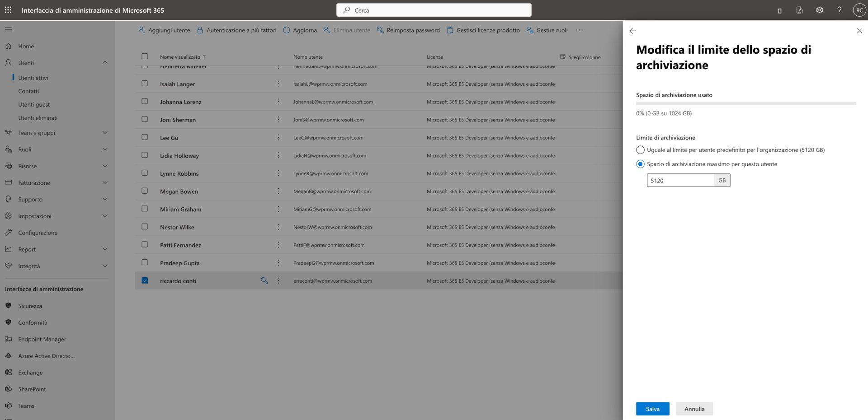
Task: Click the back arrow in storage panel
Action: pyautogui.click(x=633, y=31)
